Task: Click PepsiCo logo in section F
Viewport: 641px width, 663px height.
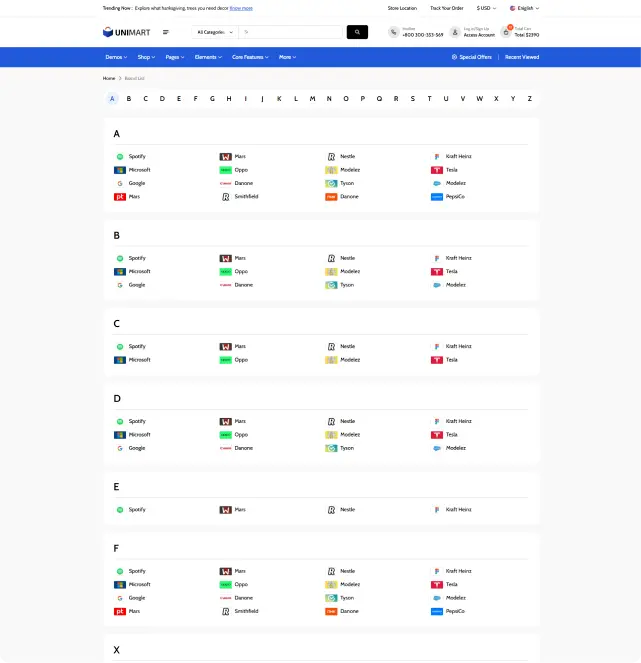Action: [x=437, y=611]
